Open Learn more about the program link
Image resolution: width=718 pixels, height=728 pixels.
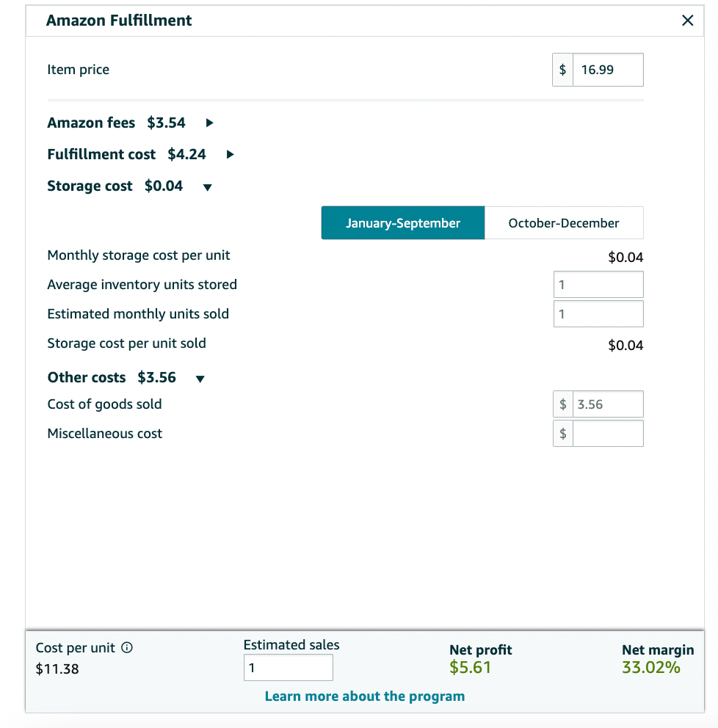(365, 696)
